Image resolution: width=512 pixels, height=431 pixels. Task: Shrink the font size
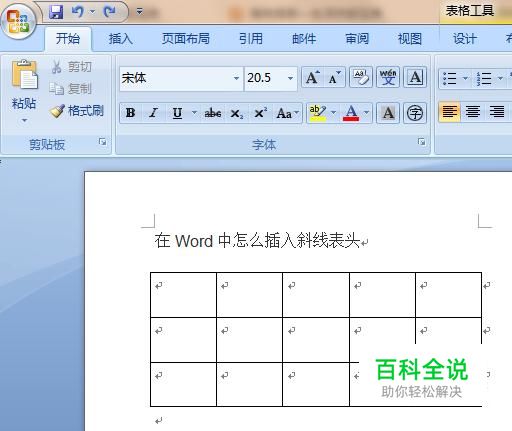[x=334, y=78]
